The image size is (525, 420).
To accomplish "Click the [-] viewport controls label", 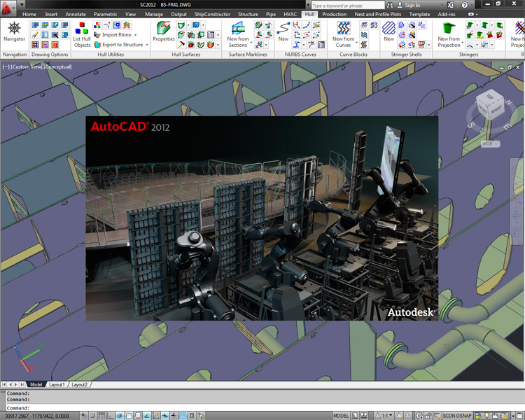I will [x=6, y=66].
